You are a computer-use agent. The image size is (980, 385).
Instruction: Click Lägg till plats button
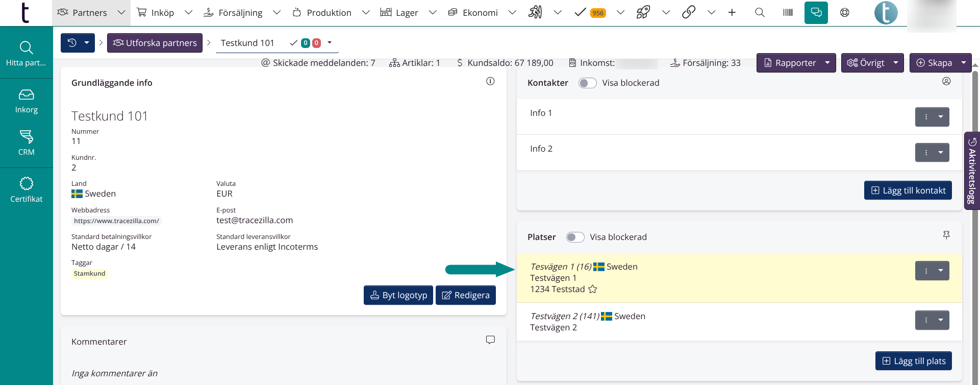(x=914, y=361)
